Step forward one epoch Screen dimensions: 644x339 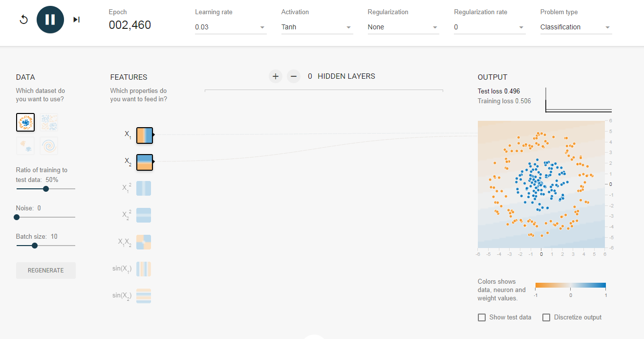[x=77, y=20]
